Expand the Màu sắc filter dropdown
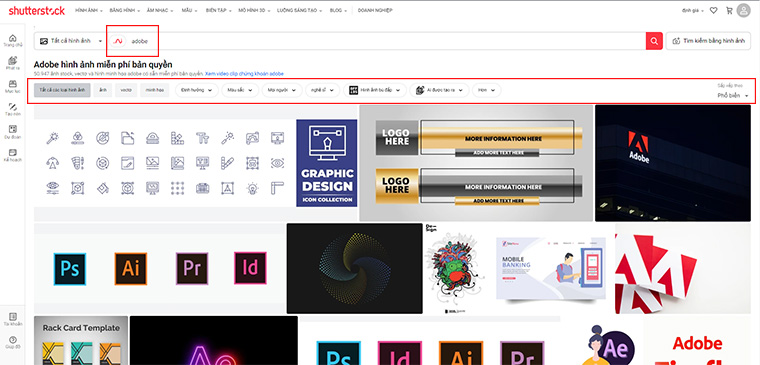 pos(240,90)
